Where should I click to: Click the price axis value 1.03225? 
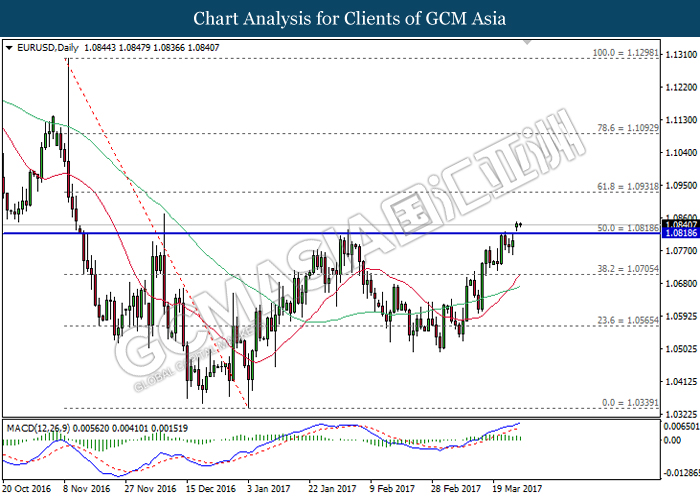tap(681, 414)
